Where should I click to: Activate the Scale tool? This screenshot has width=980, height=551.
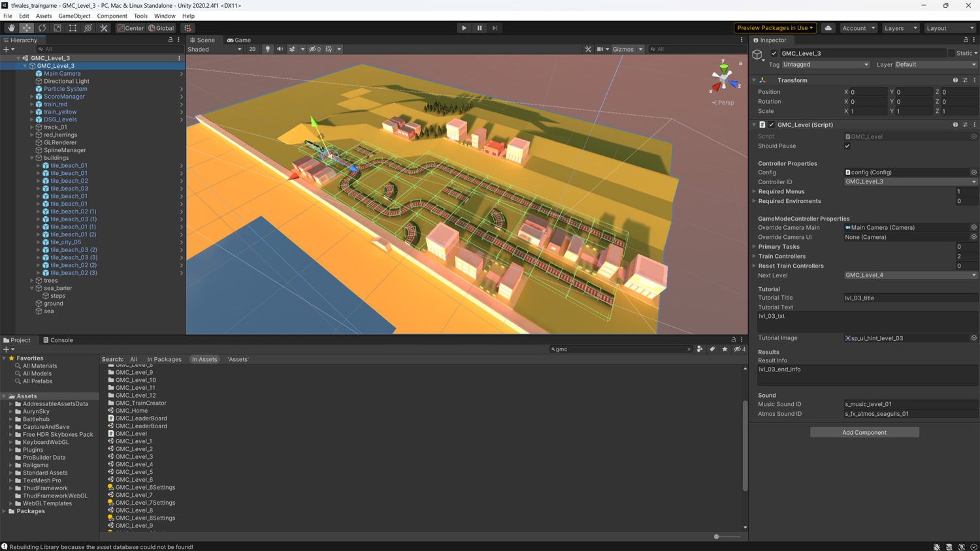pyautogui.click(x=57, y=28)
